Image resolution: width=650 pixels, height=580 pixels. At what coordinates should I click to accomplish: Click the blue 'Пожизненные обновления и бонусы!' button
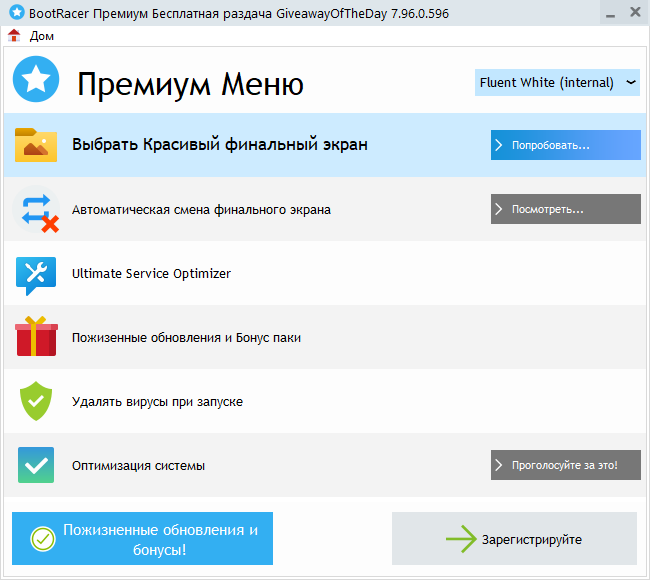(143, 539)
